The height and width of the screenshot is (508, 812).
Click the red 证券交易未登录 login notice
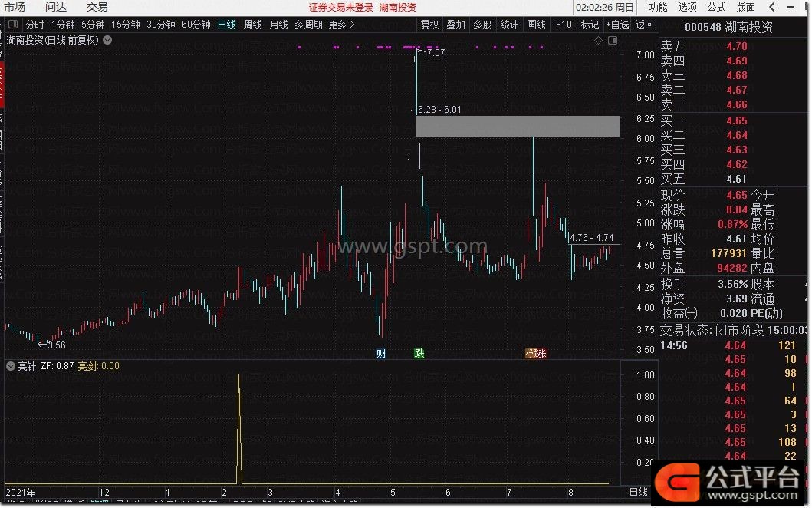(341, 7)
